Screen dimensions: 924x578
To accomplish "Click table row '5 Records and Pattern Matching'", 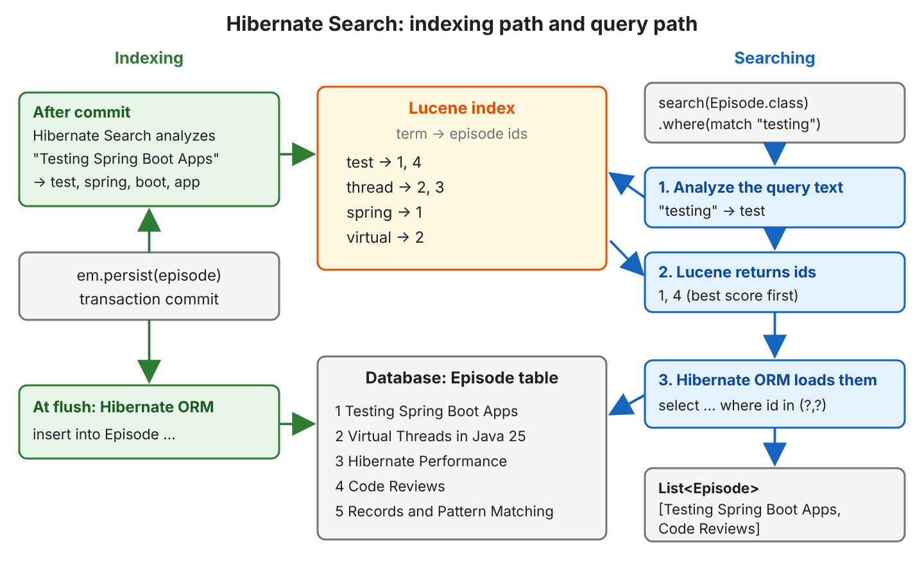I will point(444,511).
